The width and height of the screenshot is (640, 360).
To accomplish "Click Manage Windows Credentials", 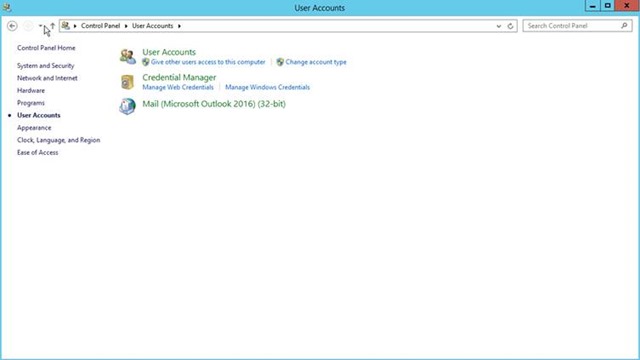I will [x=267, y=87].
